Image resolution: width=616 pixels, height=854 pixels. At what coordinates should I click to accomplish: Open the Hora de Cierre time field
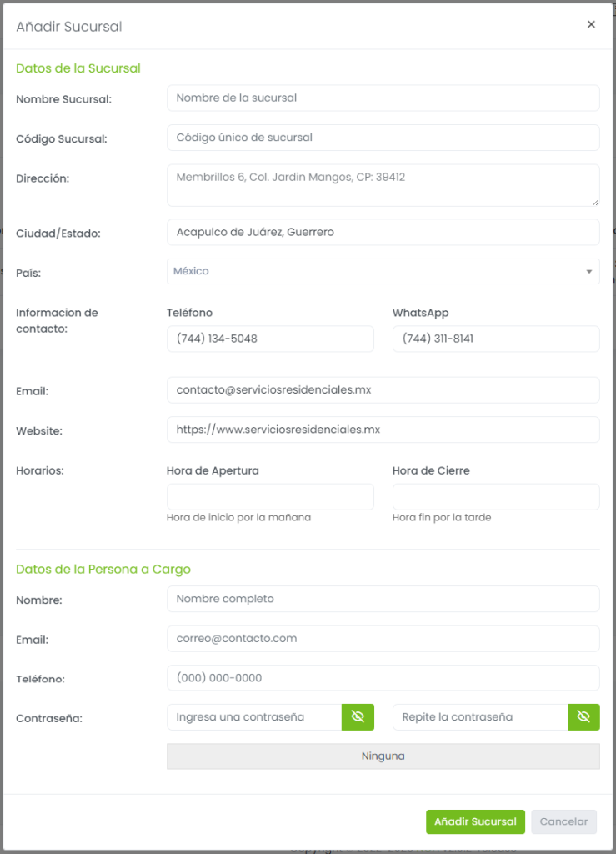pos(496,497)
